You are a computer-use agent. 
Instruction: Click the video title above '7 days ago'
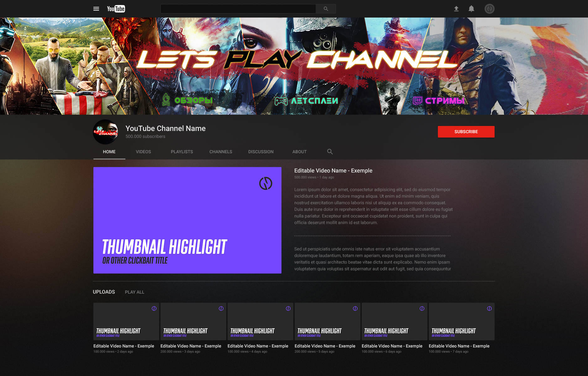459,346
